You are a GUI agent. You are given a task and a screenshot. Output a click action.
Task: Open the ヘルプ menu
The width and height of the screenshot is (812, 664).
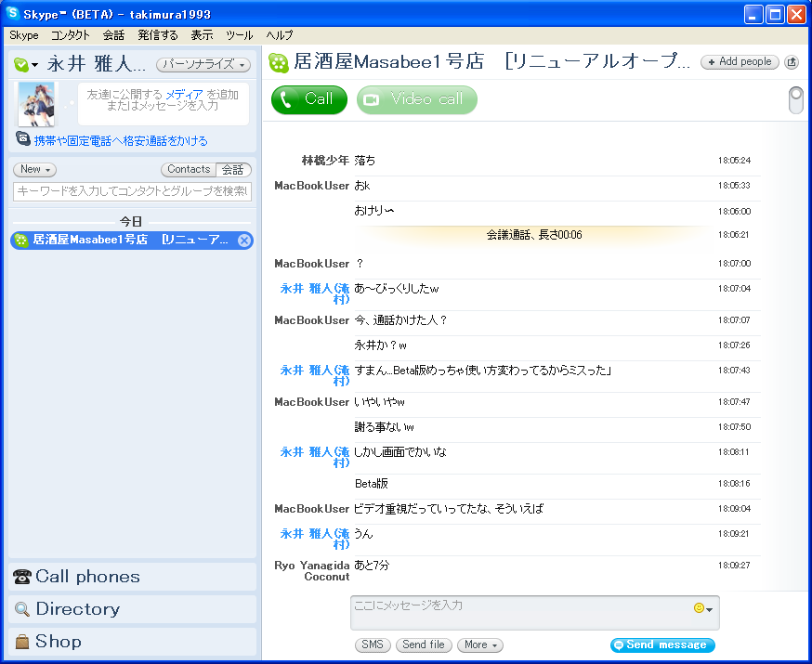coord(279,35)
